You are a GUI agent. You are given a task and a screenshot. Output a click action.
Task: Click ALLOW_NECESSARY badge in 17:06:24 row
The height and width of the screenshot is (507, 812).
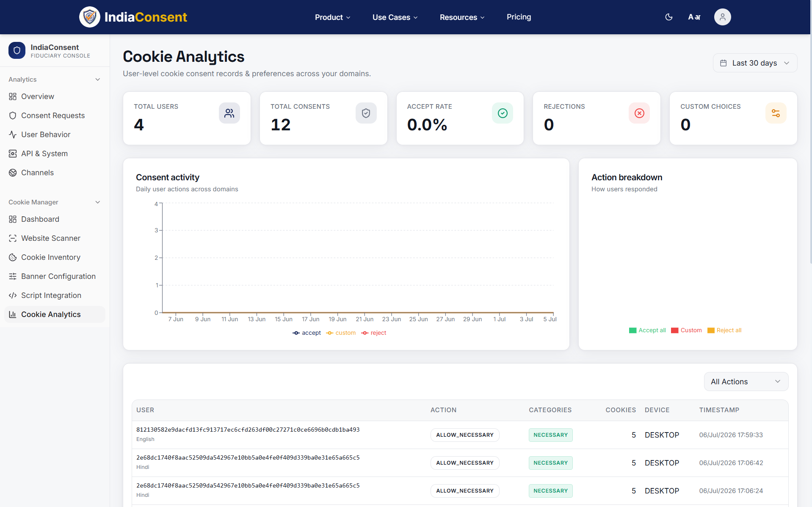coord(465,491)
